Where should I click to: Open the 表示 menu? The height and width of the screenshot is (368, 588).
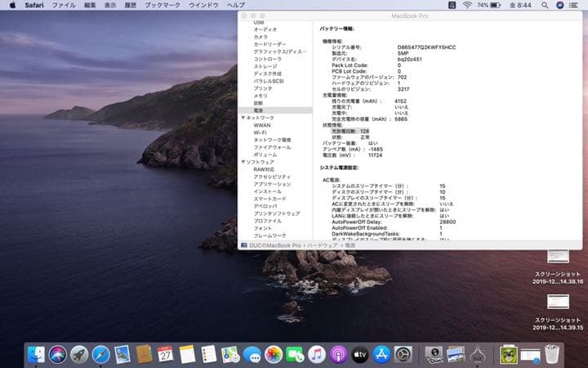point(110,5)
